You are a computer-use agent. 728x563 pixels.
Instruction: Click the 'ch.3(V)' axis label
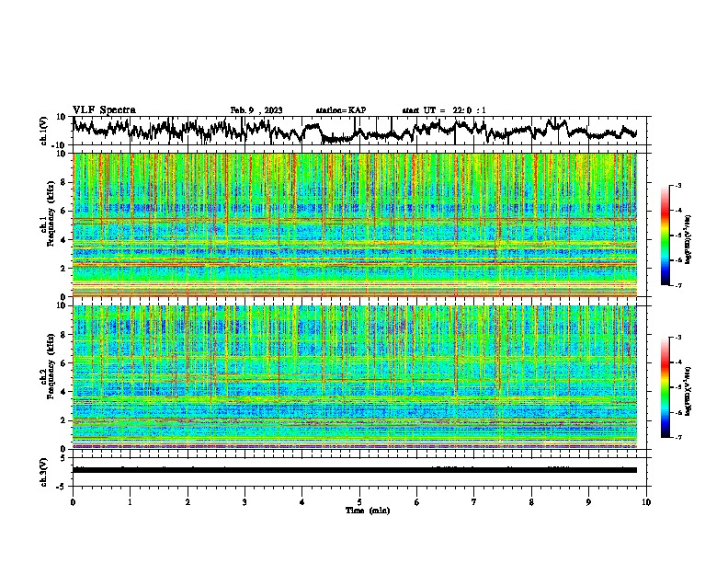pyautogui.click(x=44, y=472)
